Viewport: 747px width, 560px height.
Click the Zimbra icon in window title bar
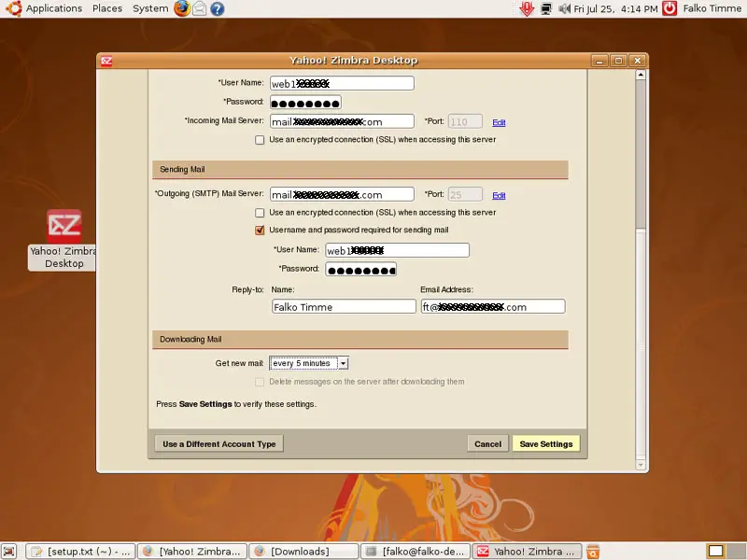click(x=106, y=61)
